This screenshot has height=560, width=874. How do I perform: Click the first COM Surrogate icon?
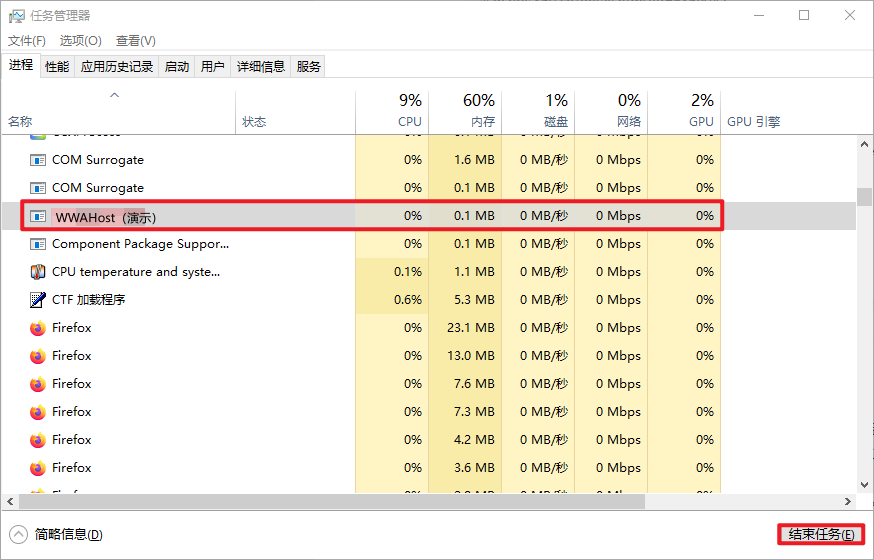tap(38, 160)
